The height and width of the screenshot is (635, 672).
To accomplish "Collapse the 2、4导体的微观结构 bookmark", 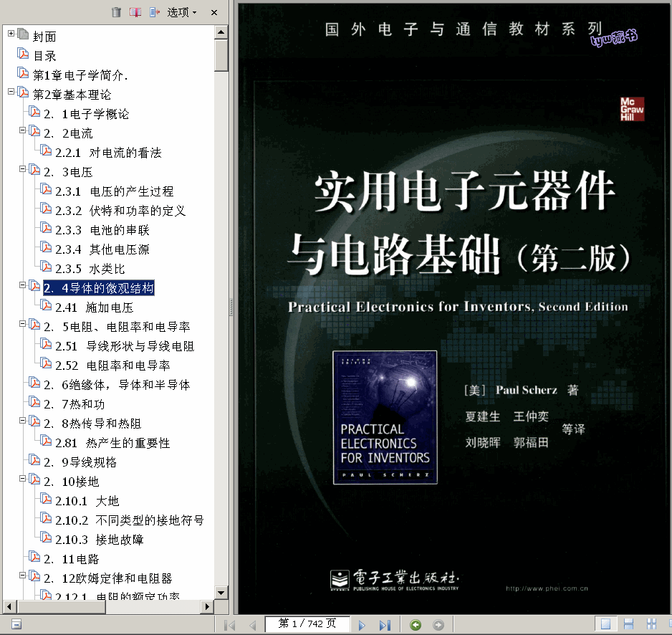I will [x=23, y=285].
